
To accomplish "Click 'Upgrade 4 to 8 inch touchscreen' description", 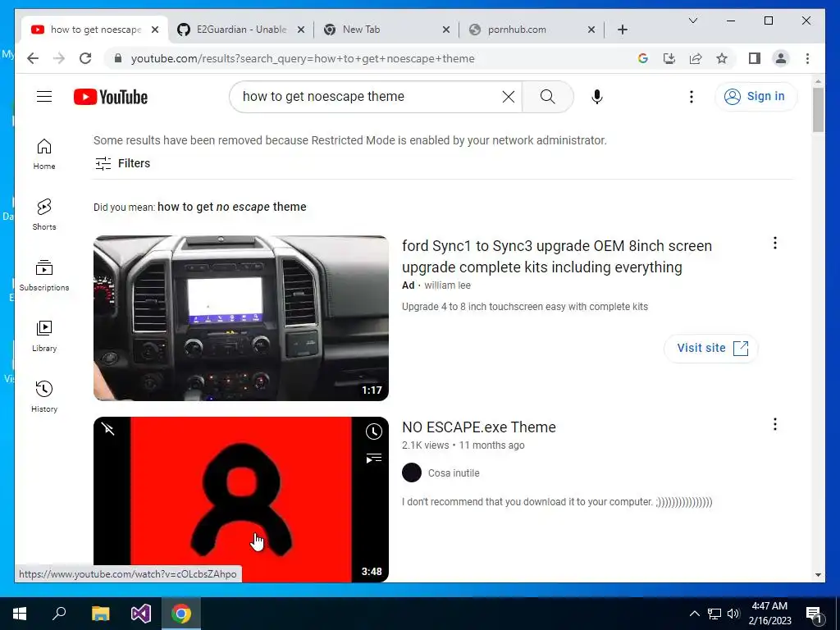I will pos(525,307).
